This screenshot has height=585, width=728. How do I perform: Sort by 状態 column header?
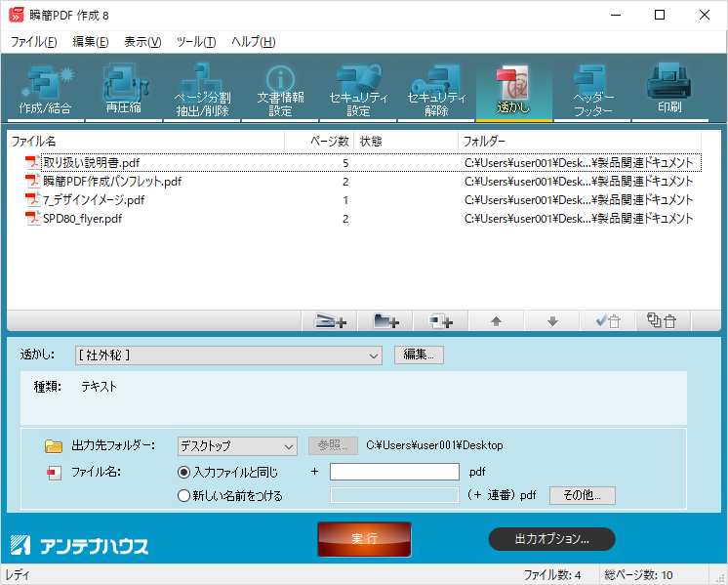(406, 142)
